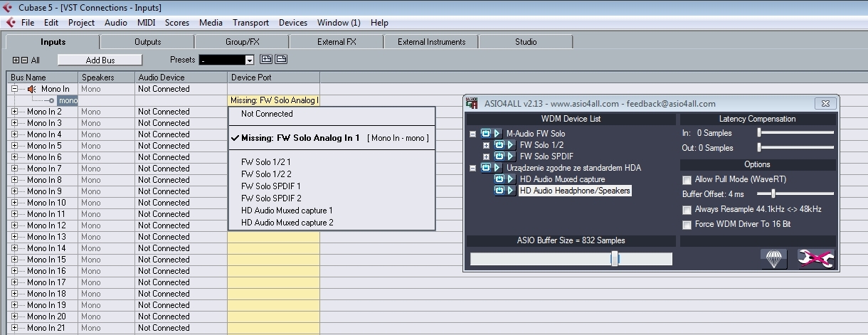This screenshot has width=868, height=335.
Task: Switch to the Outputs tab
Action: pyautogui.click(x=147, y=42)
